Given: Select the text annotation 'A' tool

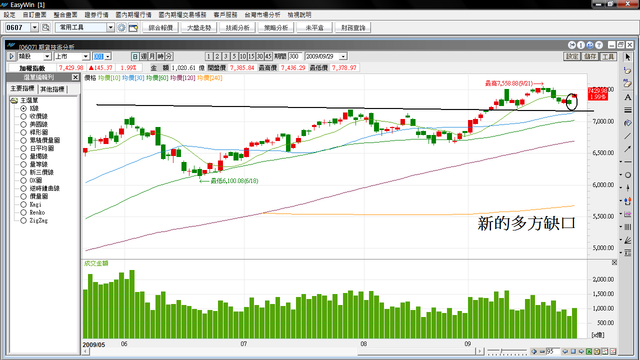Looking at the screenshot, I should click(628, 97).
